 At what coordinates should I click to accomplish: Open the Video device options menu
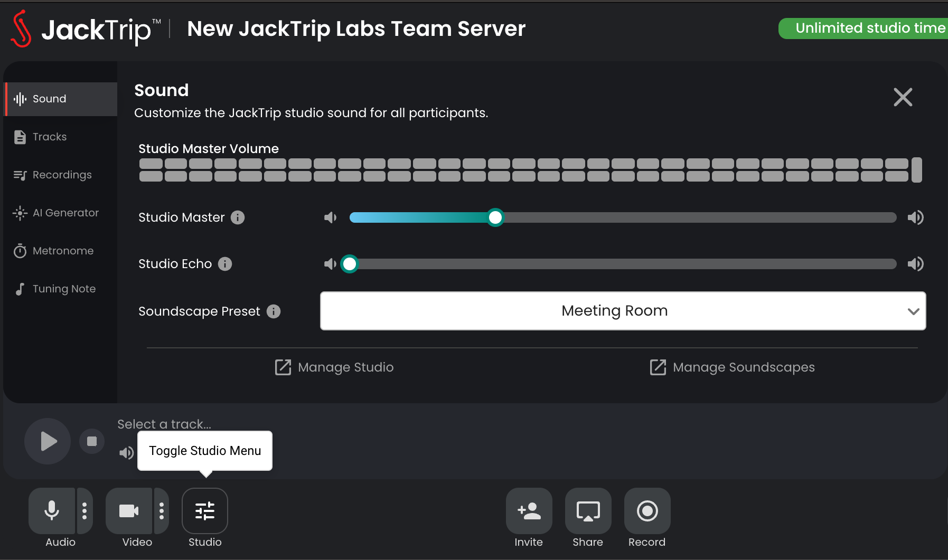(x=161, y=511)
